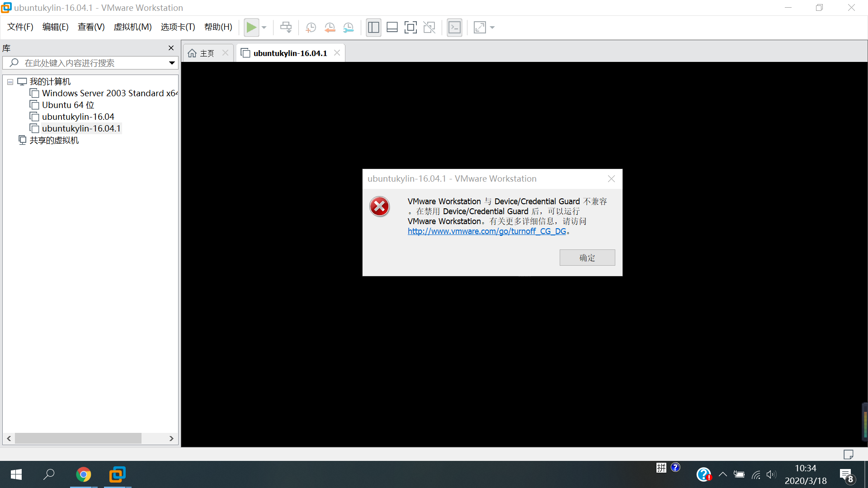Open Chrome from the taskbar
Image resolution: width=868 pixels, height=488 pixels.
(x=84, y=474)
